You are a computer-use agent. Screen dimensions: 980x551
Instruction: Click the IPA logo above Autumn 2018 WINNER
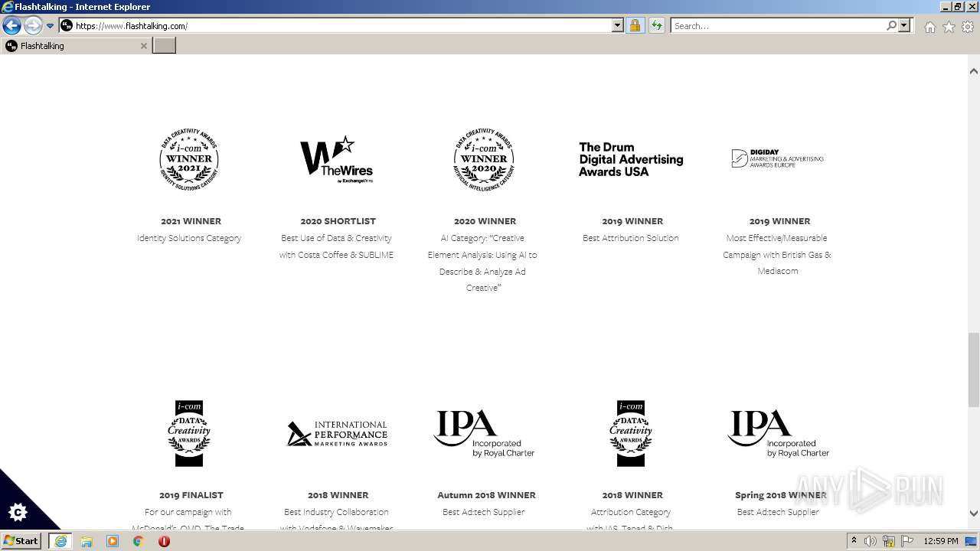pyautogui.click(x=484, y=434)
